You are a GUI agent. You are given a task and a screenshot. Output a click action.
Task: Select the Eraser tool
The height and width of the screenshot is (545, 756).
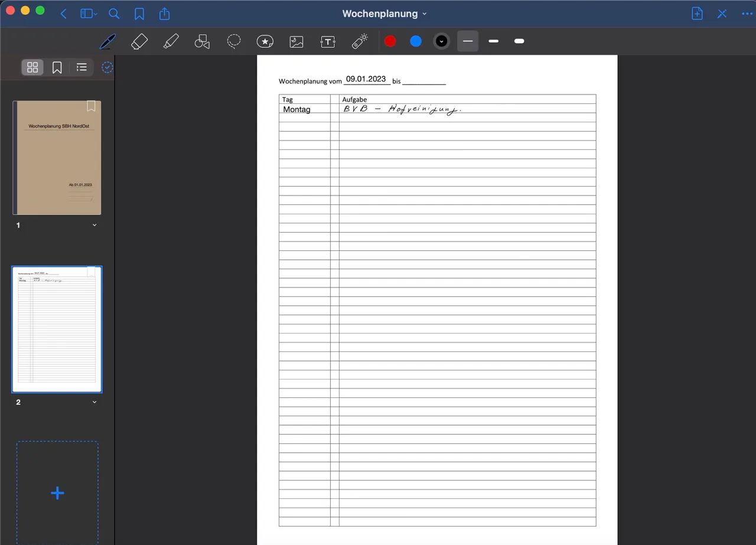click(x=139, y=41)
